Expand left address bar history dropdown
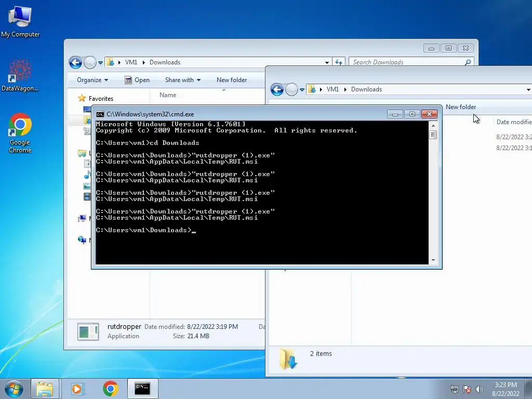Viewport: 532px width, 399px height. [x=327, y=62]
